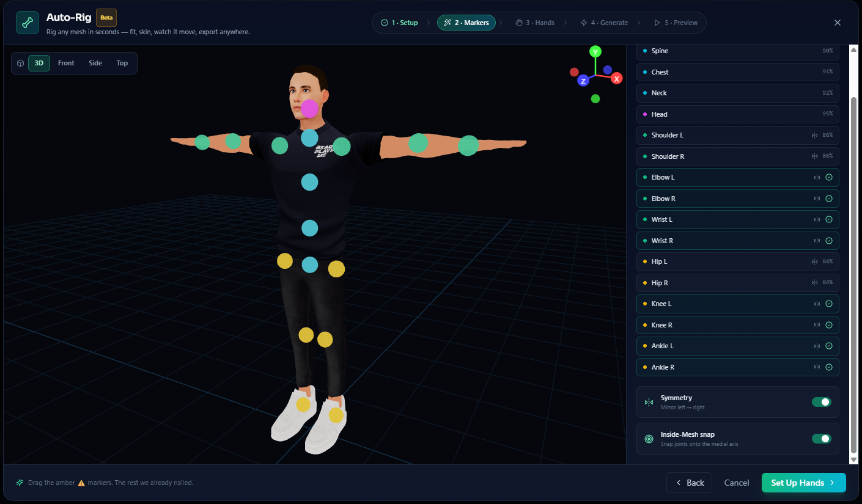Click the check circle on Wrist R row

[x=829, y=241]
